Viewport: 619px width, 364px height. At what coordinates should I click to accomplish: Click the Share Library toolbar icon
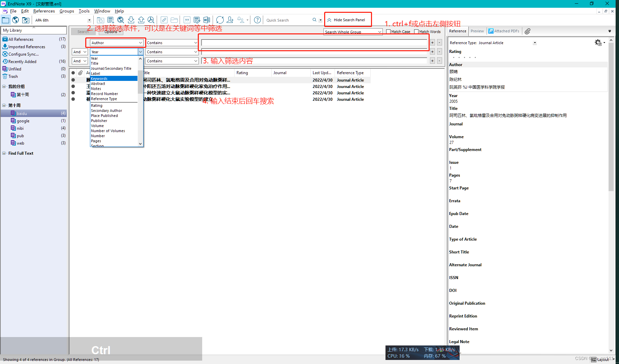230,20
